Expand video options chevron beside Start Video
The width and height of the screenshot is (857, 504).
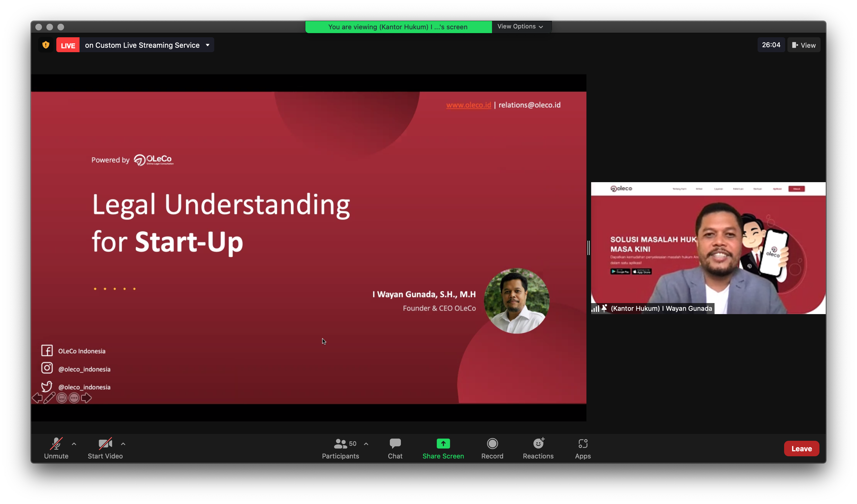tap(123, 444)
